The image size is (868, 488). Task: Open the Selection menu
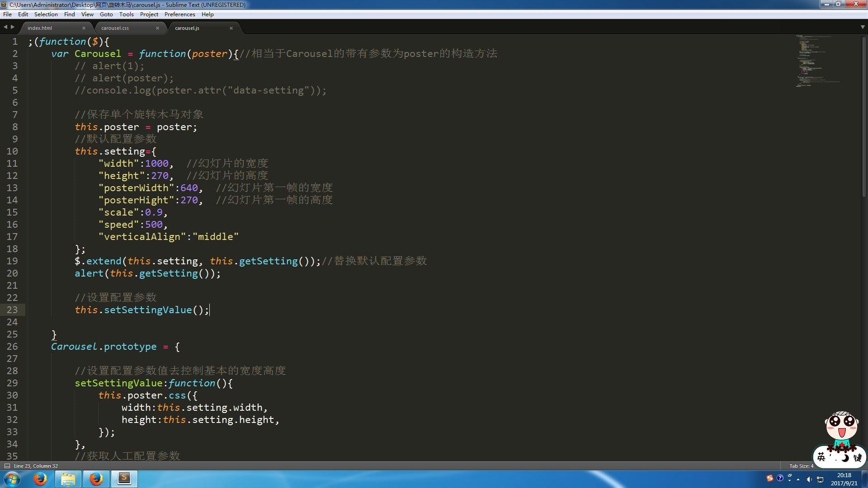(x=46, y=14)
